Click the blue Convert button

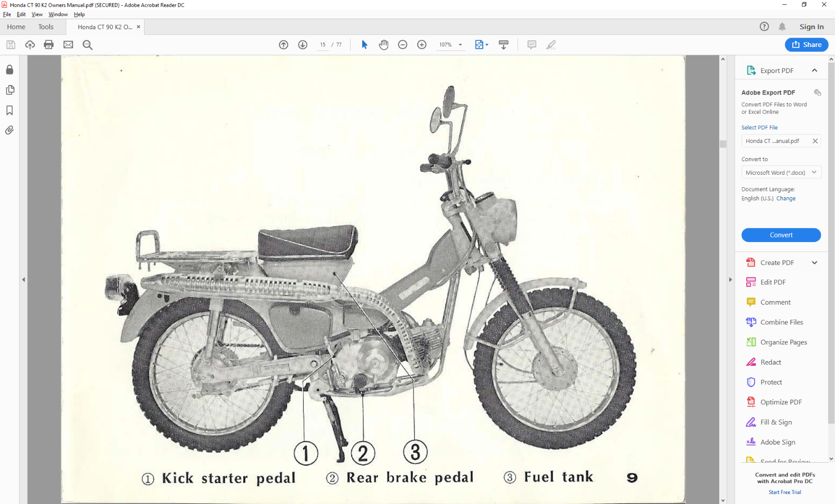[x=781, y=235]
